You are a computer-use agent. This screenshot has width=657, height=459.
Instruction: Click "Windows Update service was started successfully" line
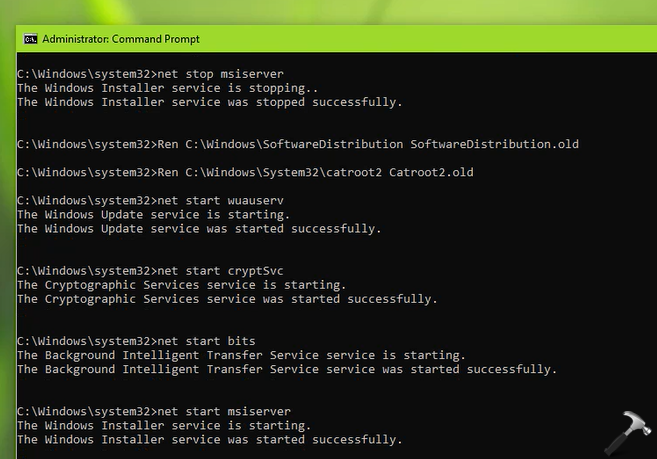pos(199,228)
